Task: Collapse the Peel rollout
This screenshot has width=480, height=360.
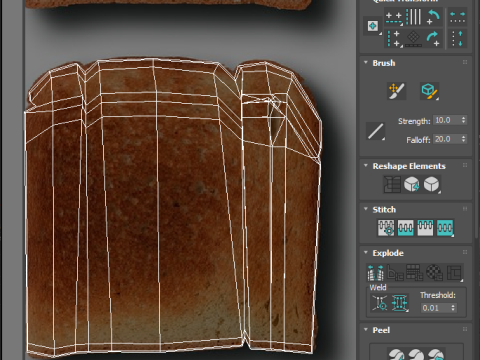Action: tap(366, 329)
